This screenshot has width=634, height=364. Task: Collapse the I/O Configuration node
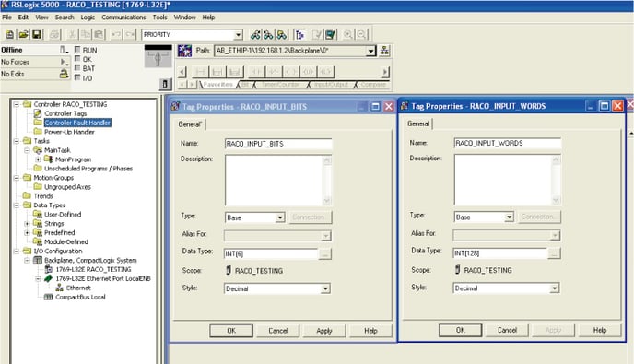[17, 252]
